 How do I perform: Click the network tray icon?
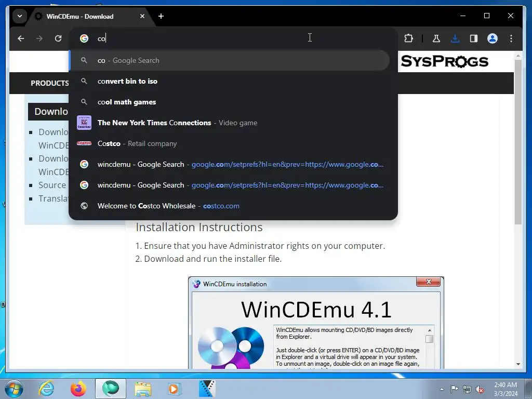pos(467,389)
